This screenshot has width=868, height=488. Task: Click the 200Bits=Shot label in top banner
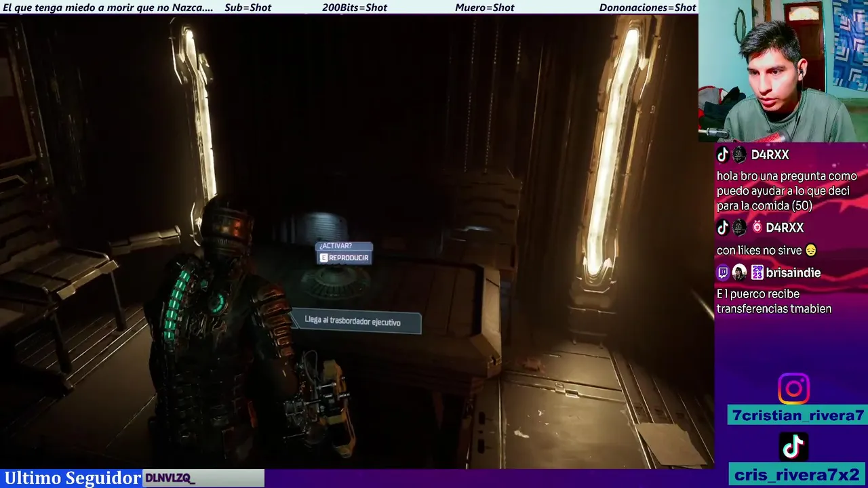point(355,7)
